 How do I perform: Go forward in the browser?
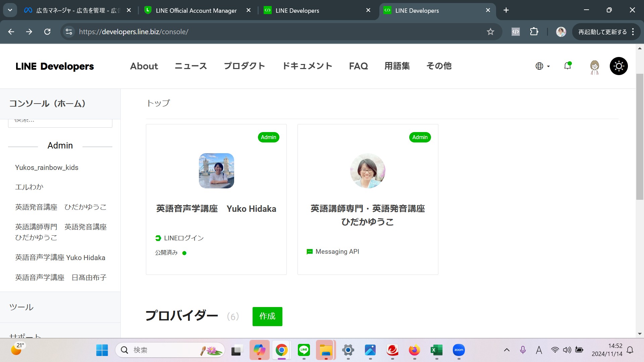pyautogui.click(x=29, y=32)
